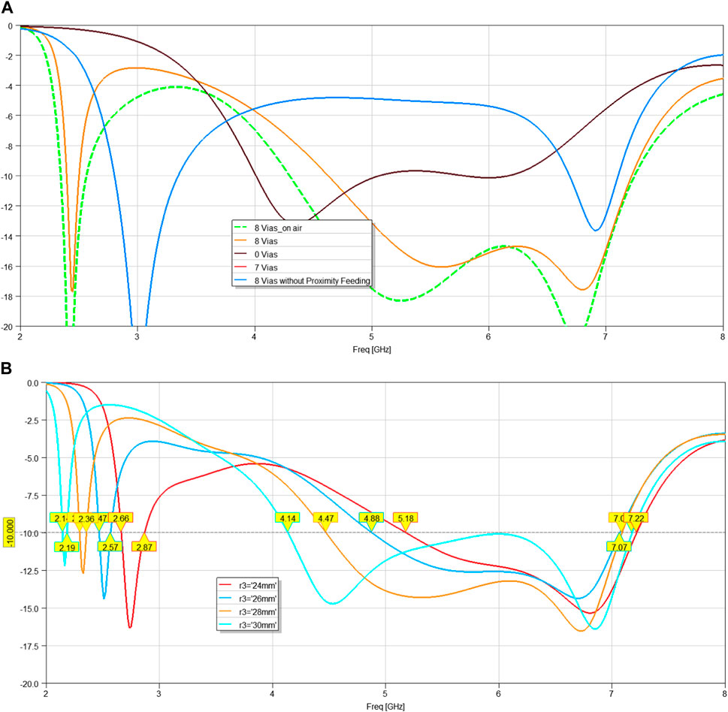Screen dimensions: 728x712
Task: Click the 2.87 data marker label
Action: coord(144,548)
